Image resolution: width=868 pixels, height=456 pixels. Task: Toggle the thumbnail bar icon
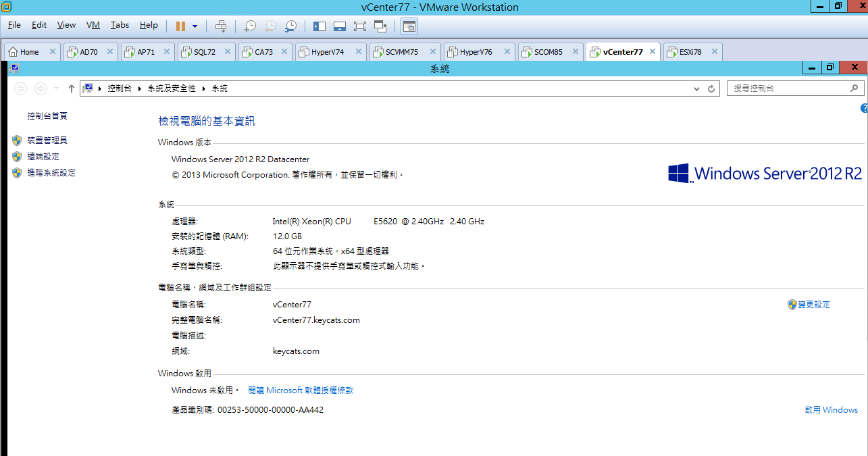pyautogui.click(x=340, y=26)
